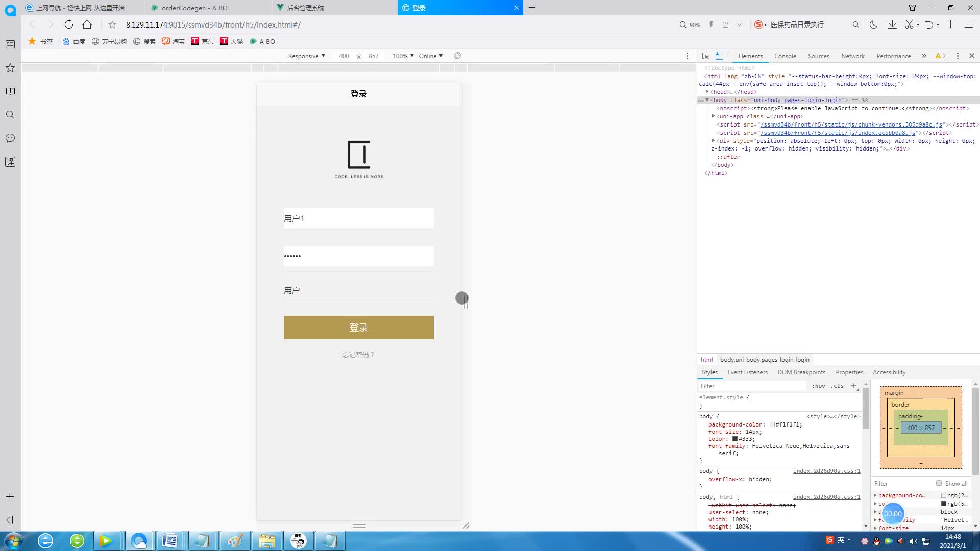The width and height of the screenshot is (980, 551).
Task: Click the gold 登录 login button
Action: (359, 328)
